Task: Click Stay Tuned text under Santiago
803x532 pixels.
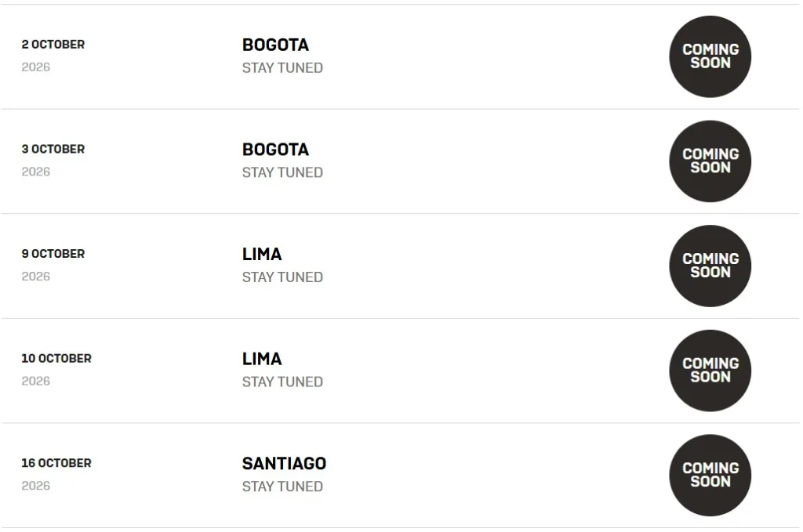Action: click(x=282, y=487)
